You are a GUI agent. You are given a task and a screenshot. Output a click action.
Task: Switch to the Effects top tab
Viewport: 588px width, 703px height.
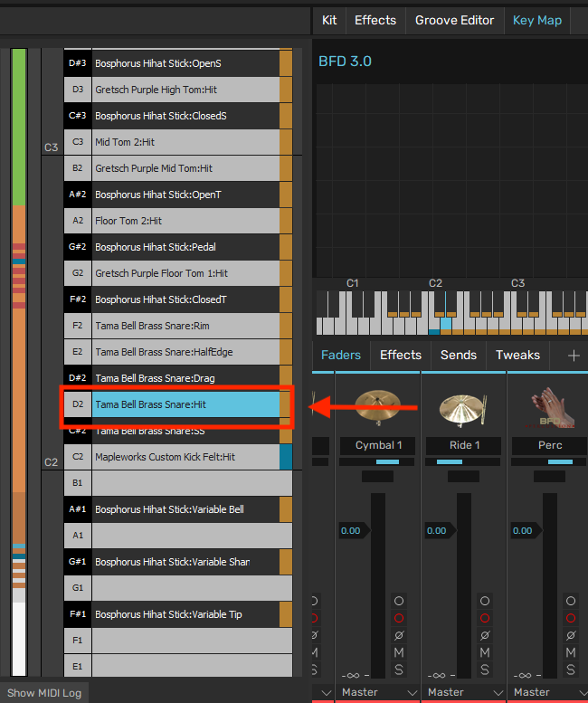click(375, 20)
